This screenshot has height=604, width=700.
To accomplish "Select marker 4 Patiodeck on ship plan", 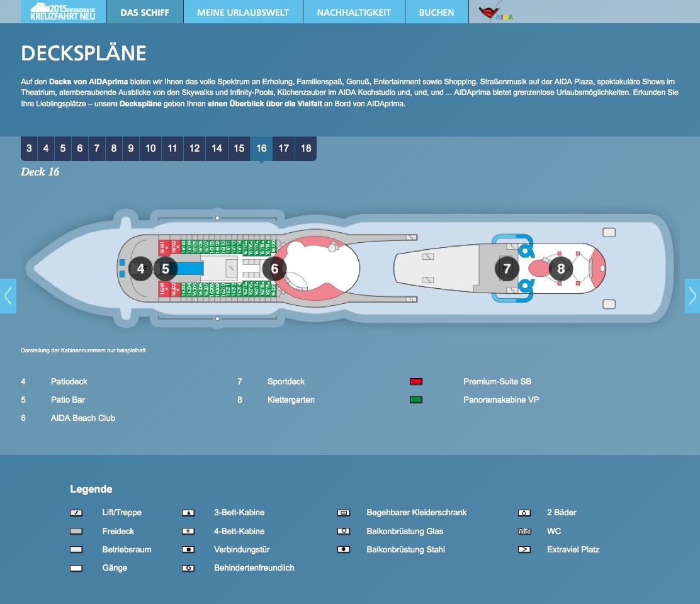I will [x=140, y=269].
